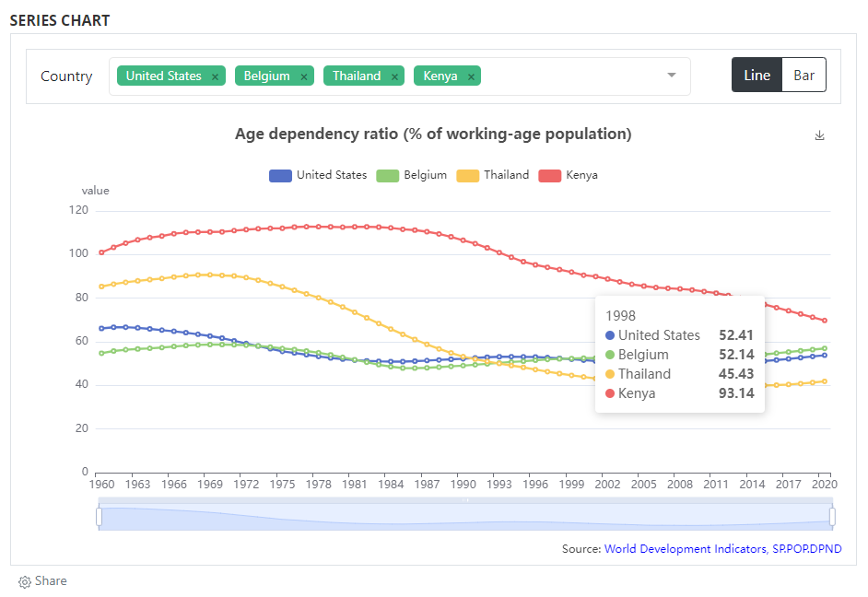868x597 pixels.
Task: Download the chart as image
Action: tap(819, 135)
